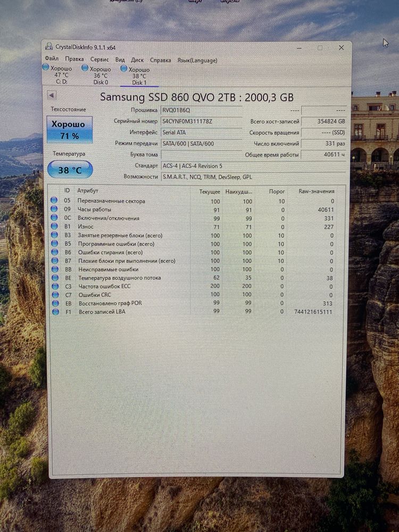Click the Техсостояние label
Screen dimensions: 399x532
click(x=68, y=109)
